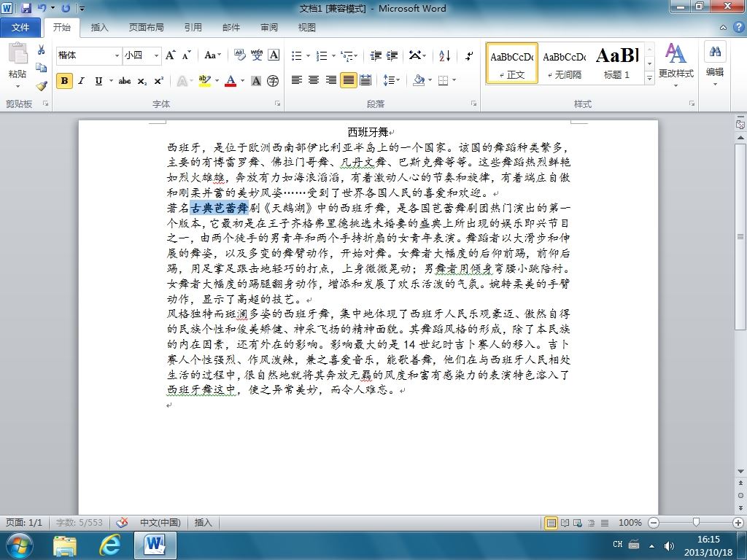Open the 页面布局 ribbon tab
The width and height of the screenshot is (747, 560).
coord(146,28)
